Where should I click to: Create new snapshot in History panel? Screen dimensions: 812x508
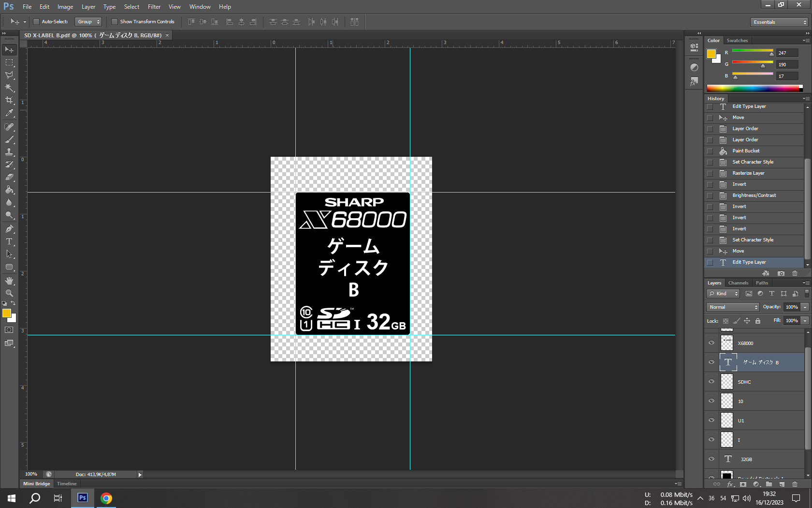coord(781,273)
